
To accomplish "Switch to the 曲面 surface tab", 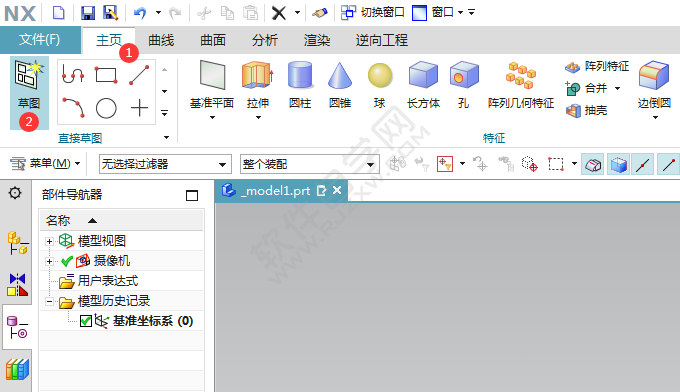I will coord(213,40).
